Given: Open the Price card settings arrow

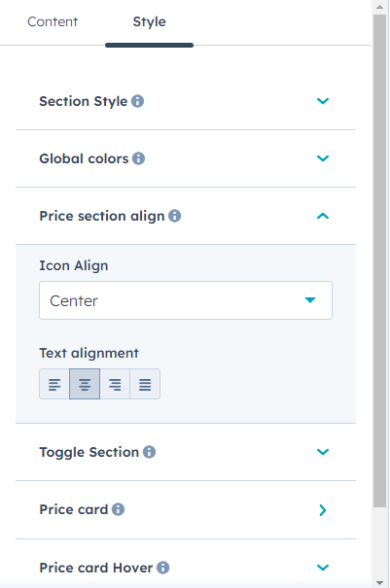Looking at the screenshot, I should coord(323,510).
